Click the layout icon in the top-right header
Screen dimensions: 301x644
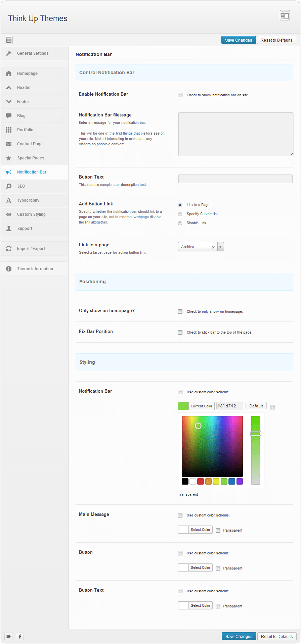tap(285, 15)
